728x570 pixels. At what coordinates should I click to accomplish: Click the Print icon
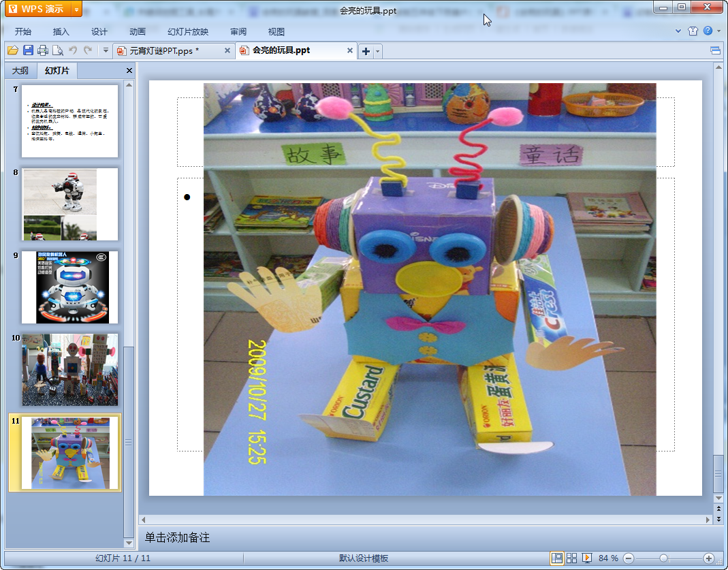pos(43,50)
